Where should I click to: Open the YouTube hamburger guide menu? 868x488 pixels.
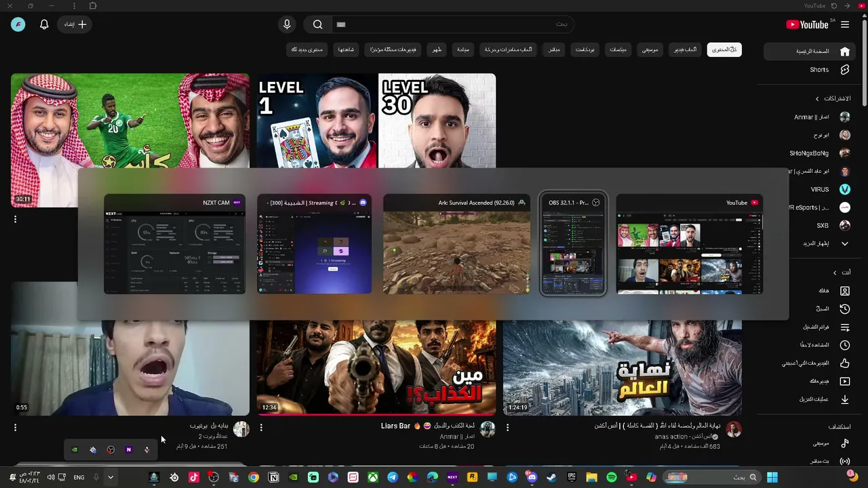(x=845, y=24)
